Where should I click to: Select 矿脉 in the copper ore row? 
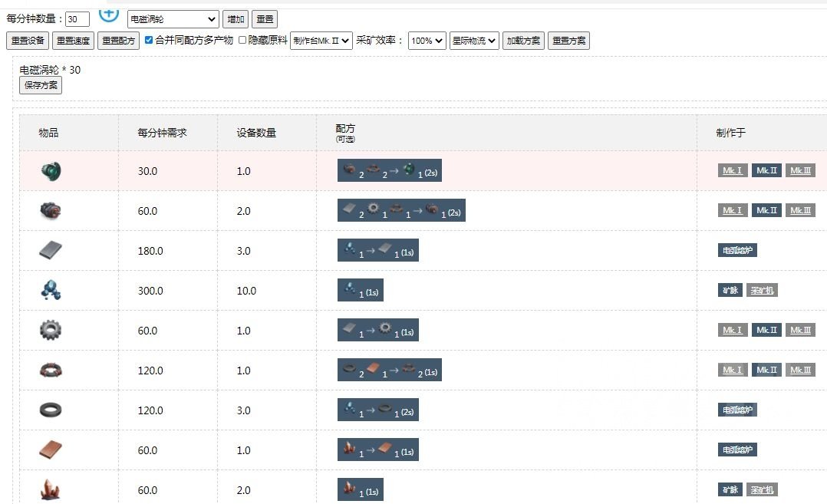tap(730, 489)
